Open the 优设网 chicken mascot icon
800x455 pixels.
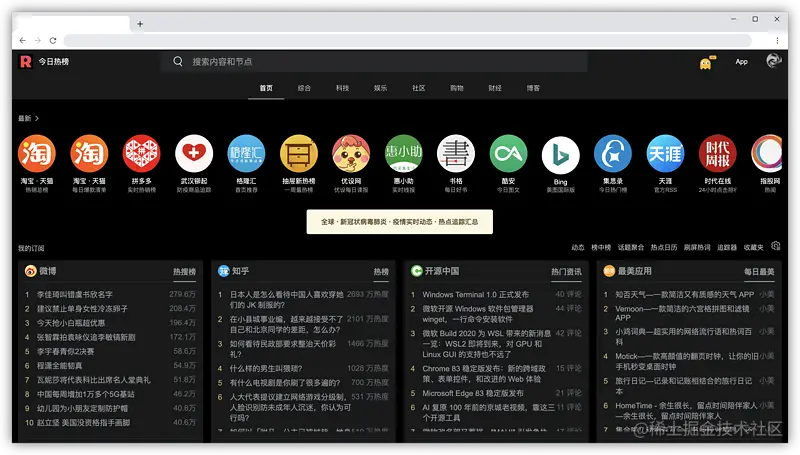[x=351, y=154]
